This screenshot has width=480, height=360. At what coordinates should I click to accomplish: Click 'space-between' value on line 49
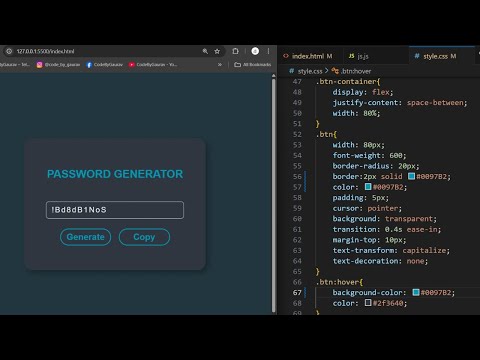436,103
